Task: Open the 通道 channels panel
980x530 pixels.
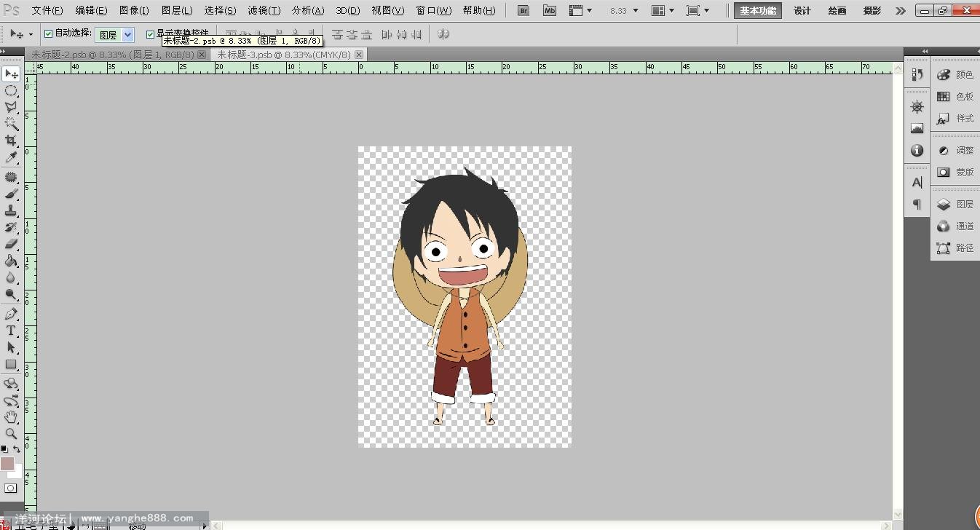Action: (x=955, y=226)
